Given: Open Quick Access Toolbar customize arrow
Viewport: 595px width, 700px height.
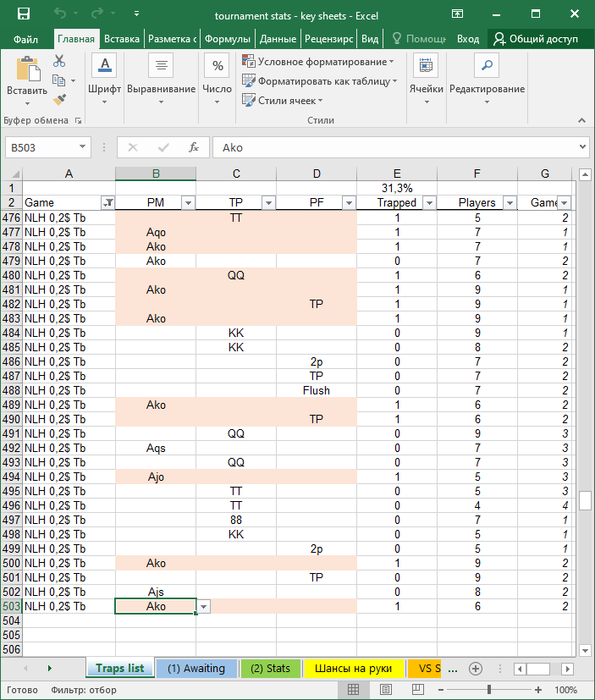Looking at the screenshot, I should pos(137,14).
